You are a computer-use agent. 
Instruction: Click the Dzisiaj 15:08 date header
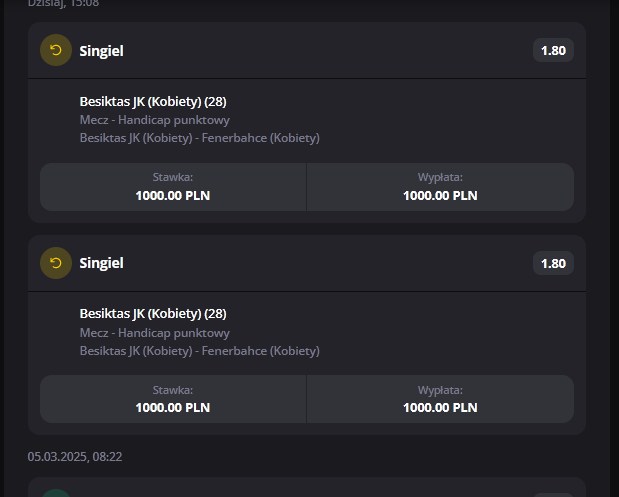pyautogui.click(x=63, y=4)
